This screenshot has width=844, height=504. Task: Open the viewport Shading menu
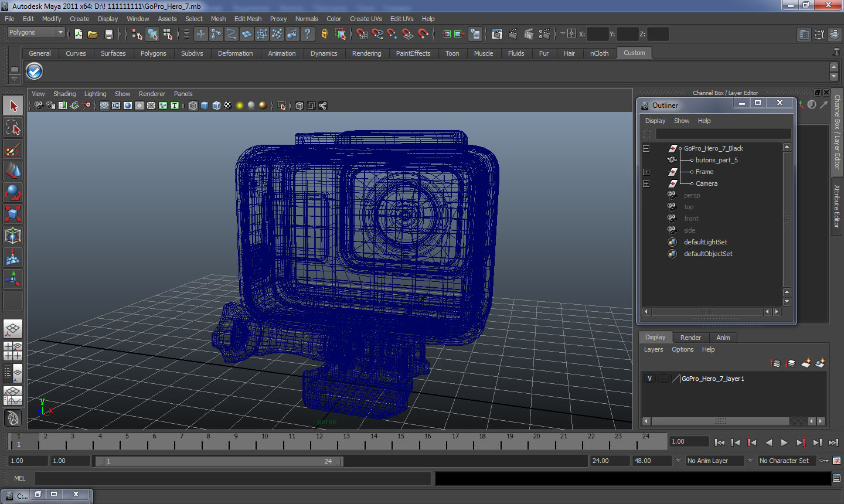[64, 94]
